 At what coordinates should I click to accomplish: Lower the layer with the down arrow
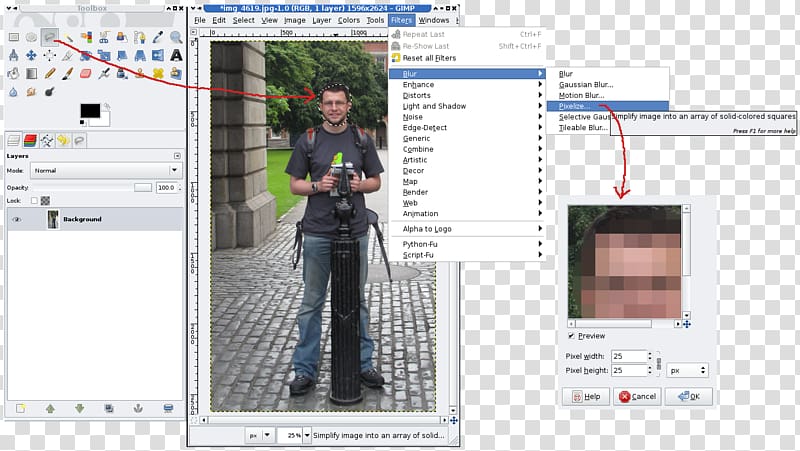point(80,408)
